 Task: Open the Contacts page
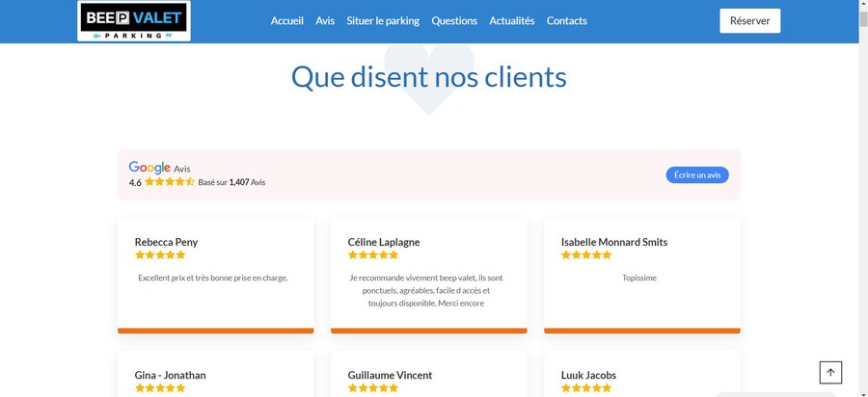click(566, 21)
